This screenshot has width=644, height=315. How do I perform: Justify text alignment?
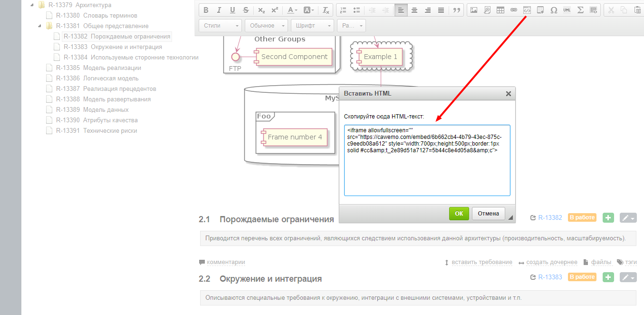tap(441, 10)
